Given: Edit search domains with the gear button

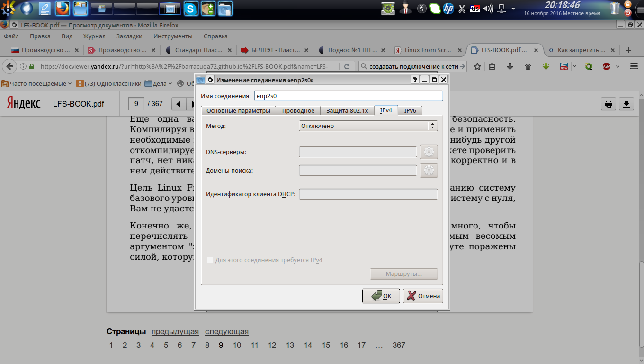Looking at the screenshot, I should [429, 170].
